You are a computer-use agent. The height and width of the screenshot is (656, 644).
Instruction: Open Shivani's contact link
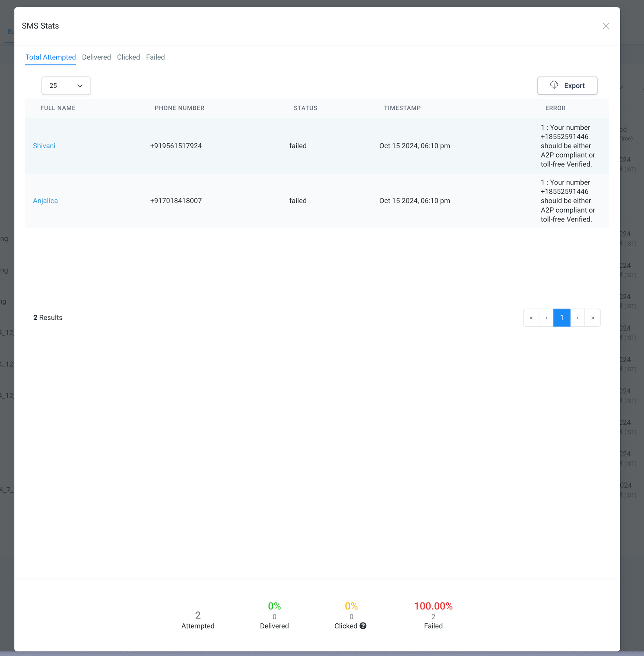[x=44, y=146]
